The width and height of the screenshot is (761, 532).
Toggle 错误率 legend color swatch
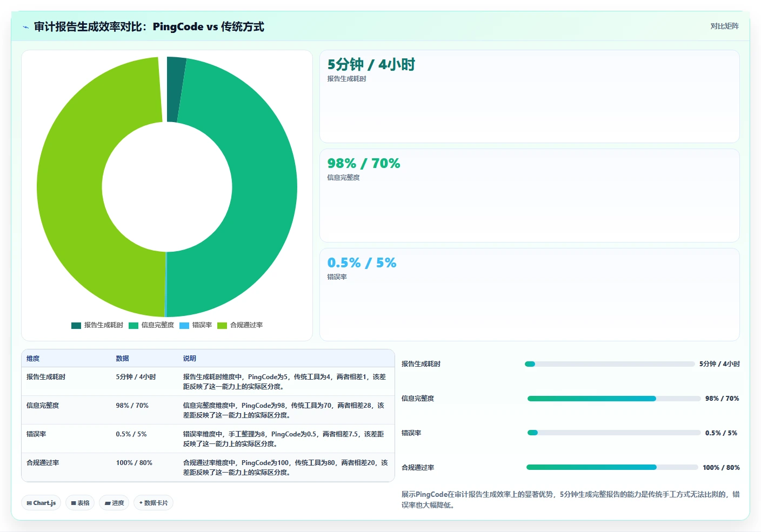point(184,325)
